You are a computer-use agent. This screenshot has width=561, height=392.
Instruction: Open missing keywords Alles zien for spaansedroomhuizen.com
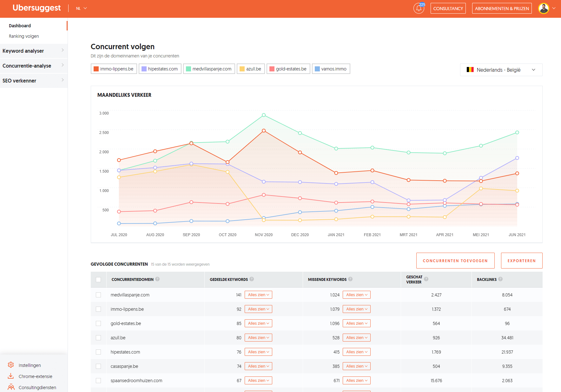tap(357, 381)
